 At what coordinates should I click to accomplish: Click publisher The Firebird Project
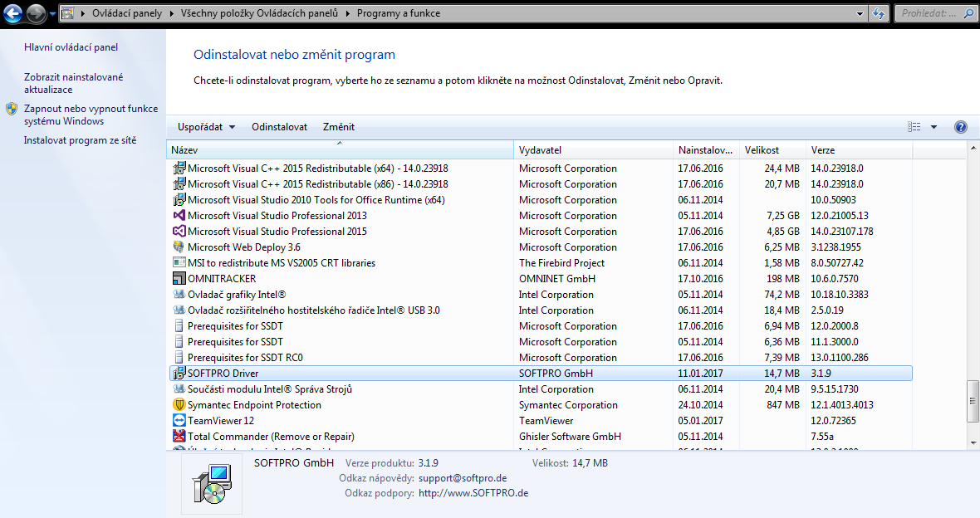(562, 263)
